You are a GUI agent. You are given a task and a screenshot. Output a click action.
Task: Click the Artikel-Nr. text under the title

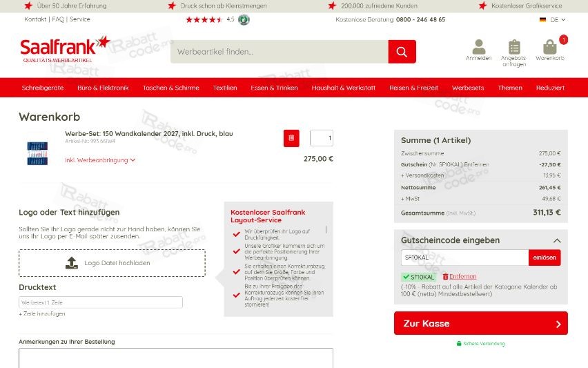point(90,141)
